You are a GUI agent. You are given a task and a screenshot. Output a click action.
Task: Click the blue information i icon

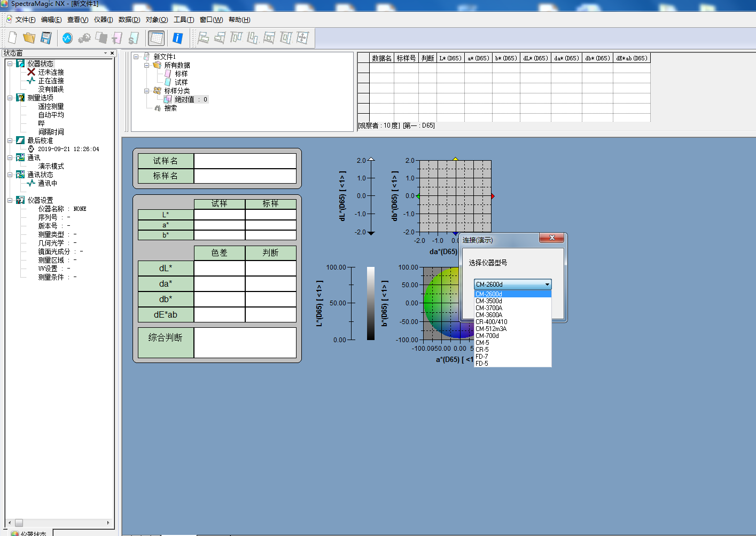[178, 38]
